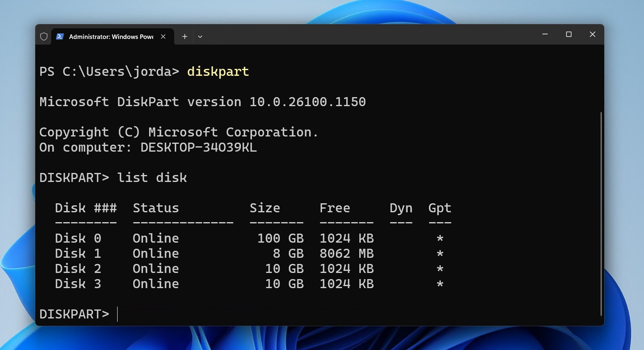Click the 'Dyn' column header
Viewport: 644px width, 350px height.
[401, 209]
